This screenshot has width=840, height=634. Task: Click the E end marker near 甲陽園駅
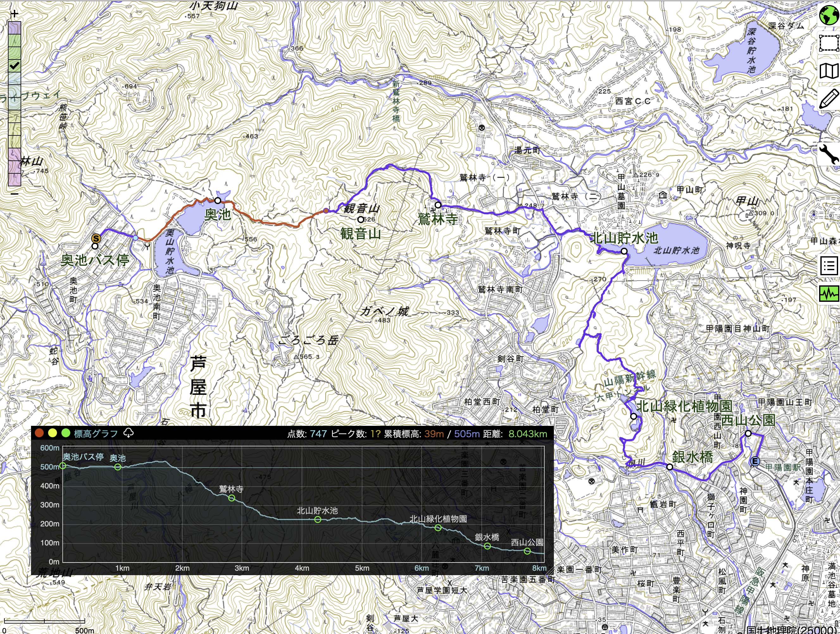click(755, 461)
